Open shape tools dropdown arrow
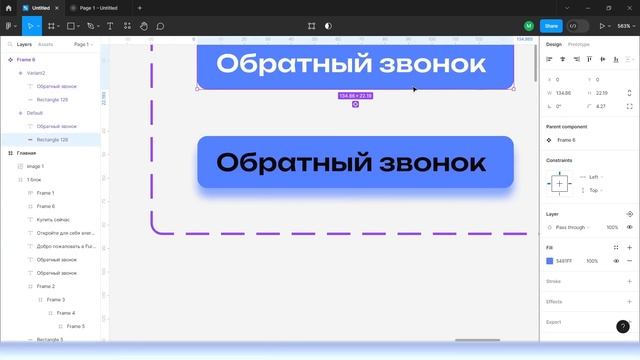The height and width of the screenshot is (360, 640). coord(78,27)
